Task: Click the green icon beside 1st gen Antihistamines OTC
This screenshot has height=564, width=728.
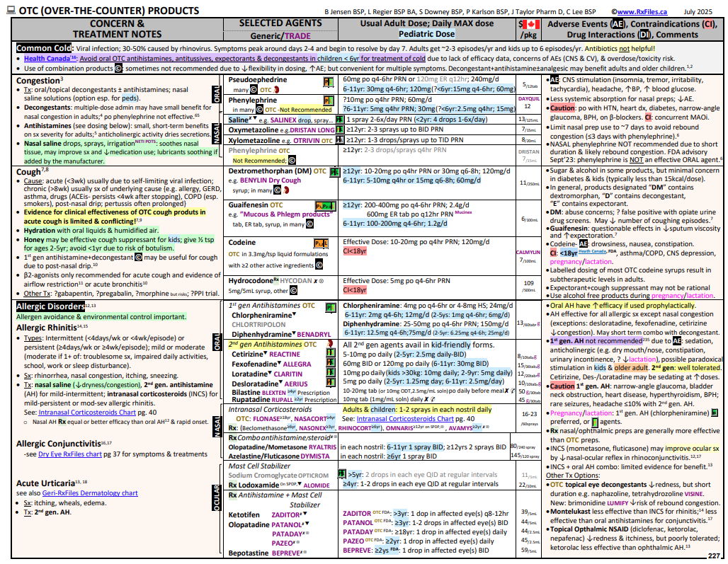Action: [331, 307]
